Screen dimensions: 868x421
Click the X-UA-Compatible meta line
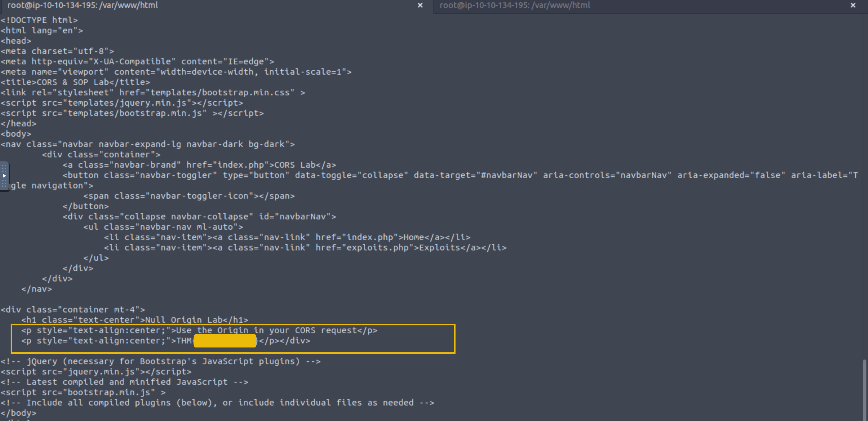[x=137, y=62]
